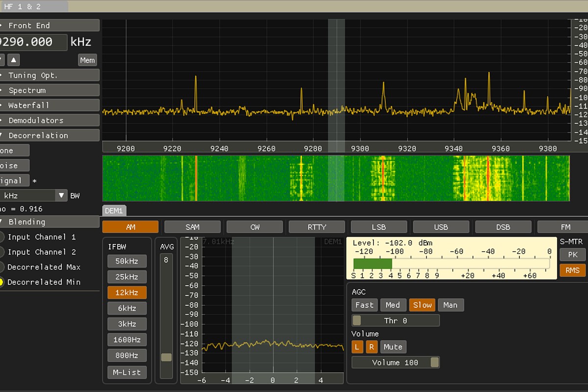Click the Volume 100 slider
The width and height of the screenshot is (588, 392).
click(x=395, y=363)
